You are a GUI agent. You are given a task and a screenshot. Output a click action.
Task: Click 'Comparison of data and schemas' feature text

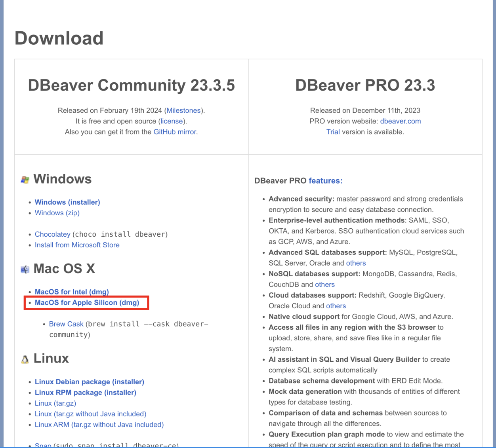[326, 413]
